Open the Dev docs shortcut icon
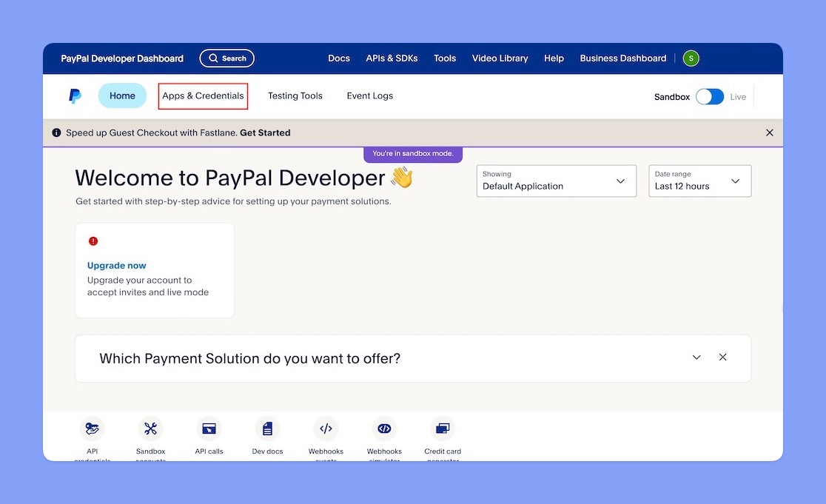The width and height of the screenshot is (826, 504). [268, 429]
